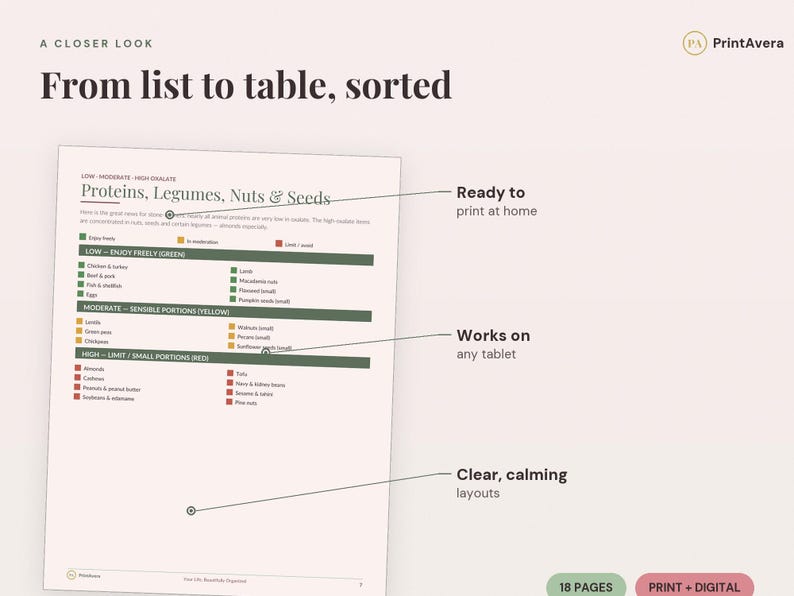
Task: Click the 'Sesame & tahini' list item
Action: point(250,393)
